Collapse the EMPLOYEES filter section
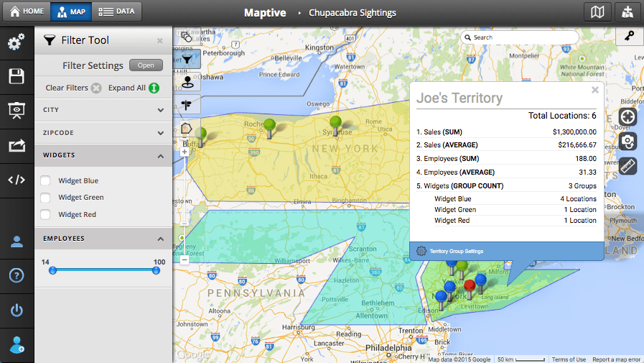644x363 pixels. (x=103, y=239)
